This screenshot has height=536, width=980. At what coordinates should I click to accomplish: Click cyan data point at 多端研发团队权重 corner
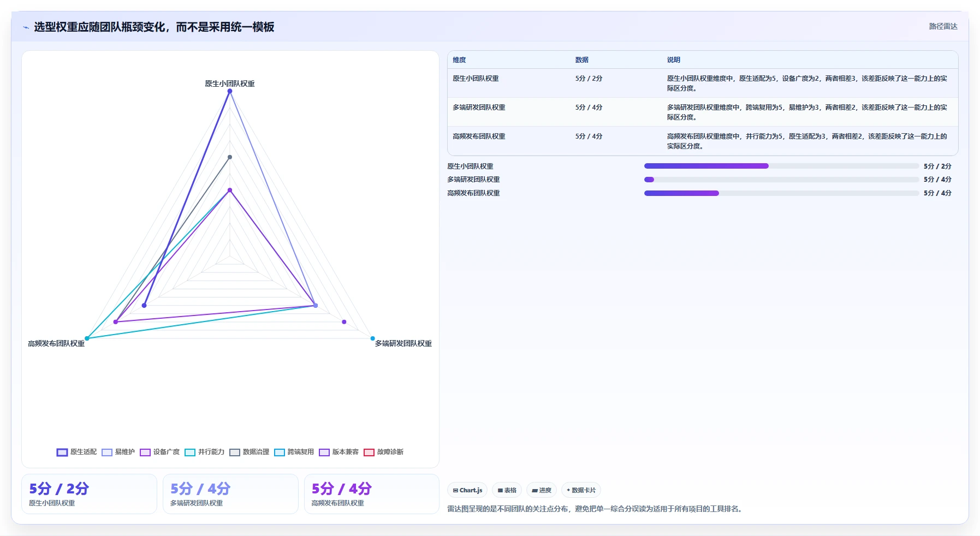tap(373, 338)
